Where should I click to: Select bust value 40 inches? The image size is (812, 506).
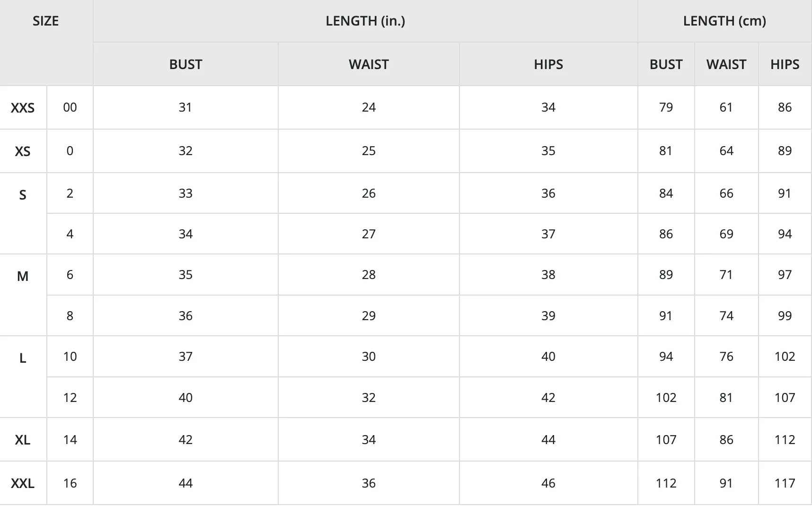pos(185,397)
